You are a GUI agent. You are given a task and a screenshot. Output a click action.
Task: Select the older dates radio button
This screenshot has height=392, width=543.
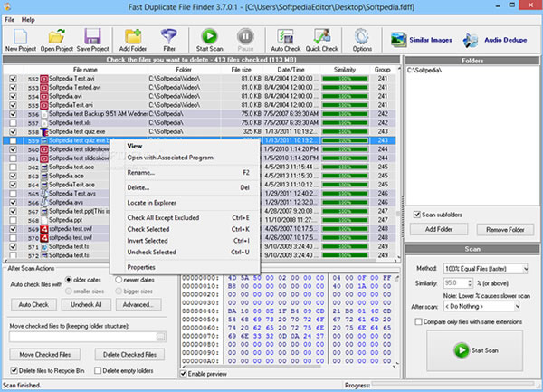[69, 280]
